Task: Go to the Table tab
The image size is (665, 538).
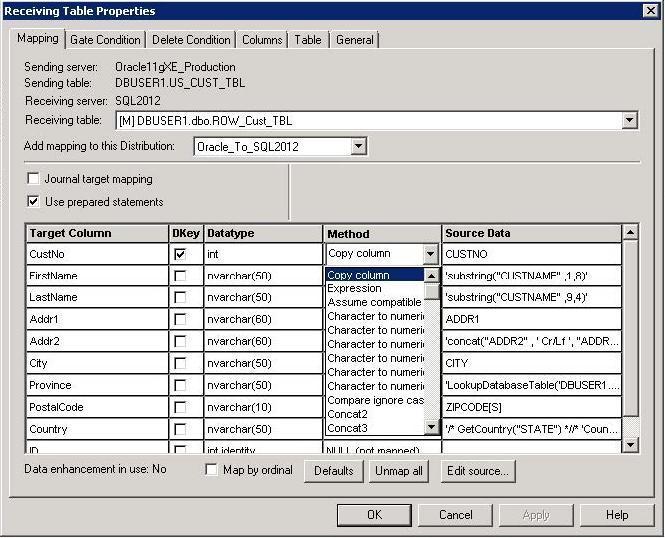Action: coord(308,40)
